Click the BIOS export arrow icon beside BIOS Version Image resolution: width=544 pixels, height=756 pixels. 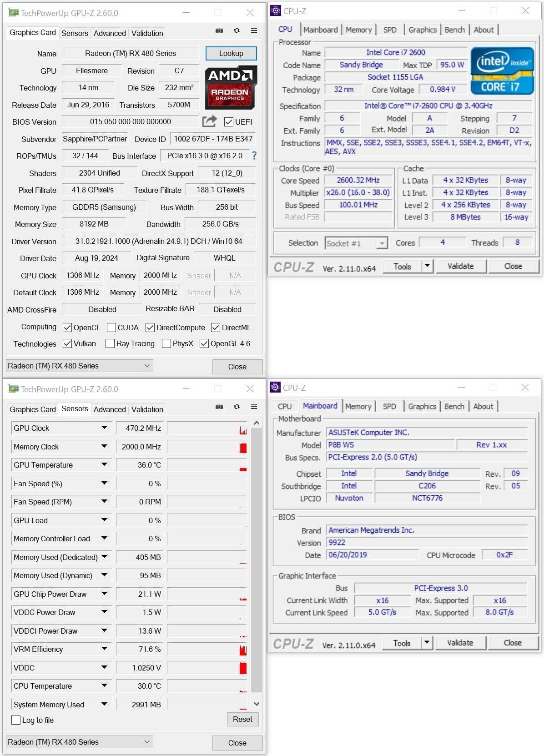tap(209, 121)
